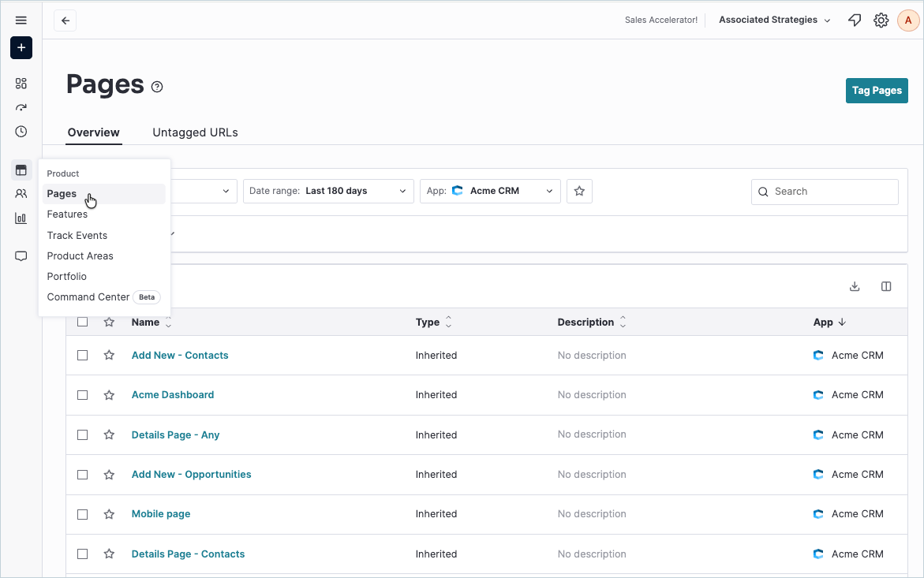This screenshot has height=578, width=924.
Task: Select Command Center Beta in Product menu
Action: click(x=103, y=297)
